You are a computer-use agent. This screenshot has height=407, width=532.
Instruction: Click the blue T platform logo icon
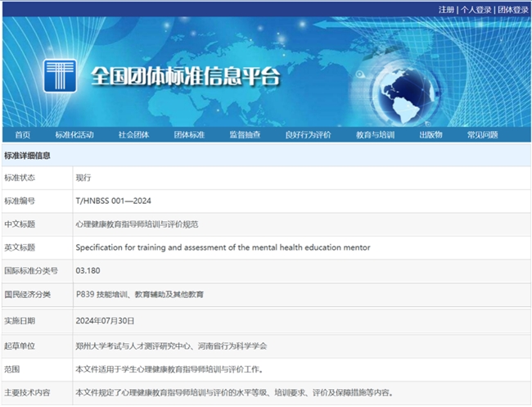(60, 75)
